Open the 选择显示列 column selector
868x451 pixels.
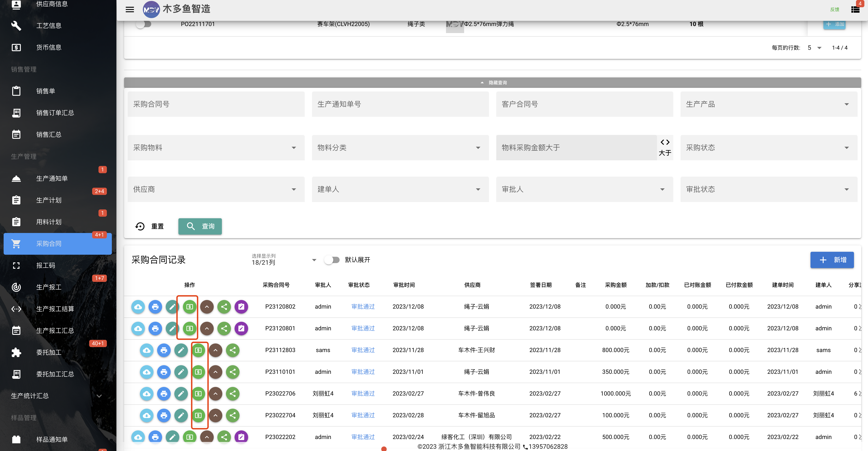coord(284,260)
